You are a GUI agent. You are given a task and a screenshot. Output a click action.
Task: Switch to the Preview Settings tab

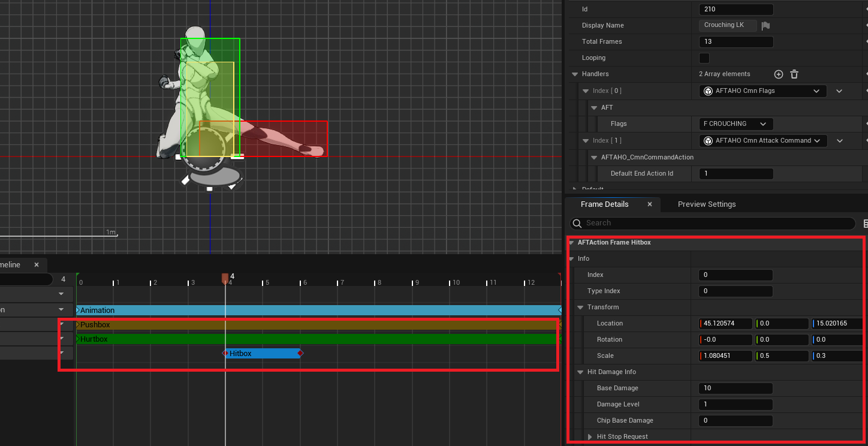[706, 204]
